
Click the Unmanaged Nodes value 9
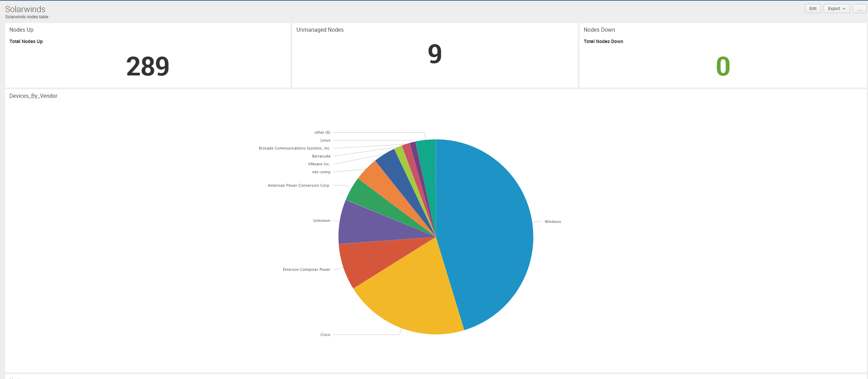[x=435, y=54]
